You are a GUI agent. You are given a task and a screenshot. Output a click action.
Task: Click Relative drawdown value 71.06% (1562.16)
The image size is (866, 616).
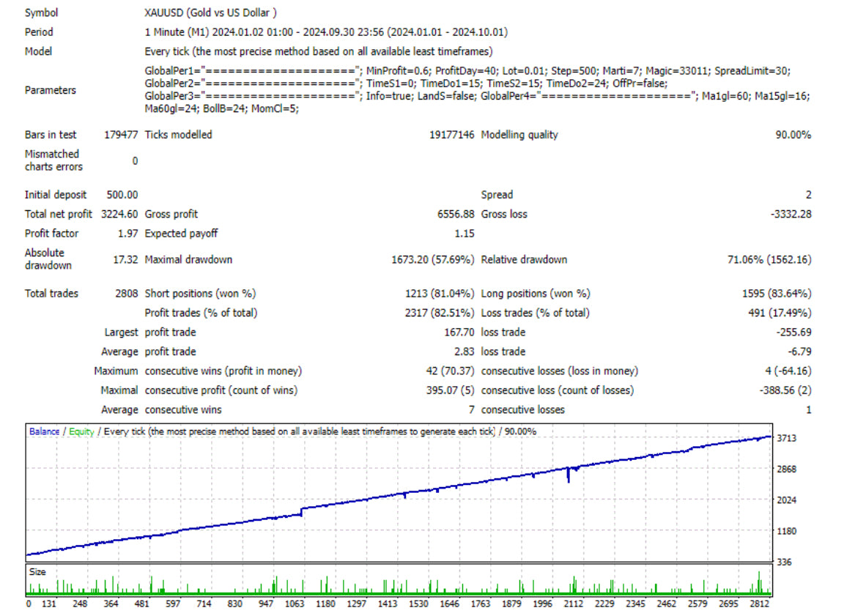click(769, 259)
